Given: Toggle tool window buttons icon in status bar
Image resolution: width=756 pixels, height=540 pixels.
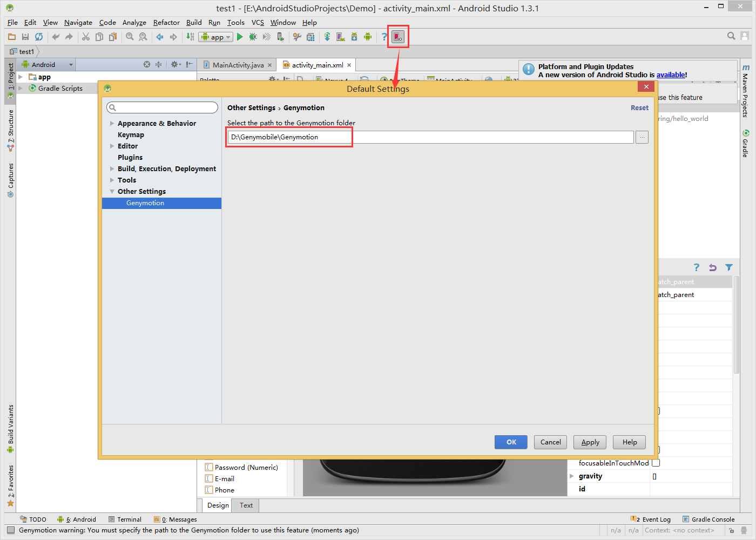Looking at the screenshot, I should [x=10, y=530].
